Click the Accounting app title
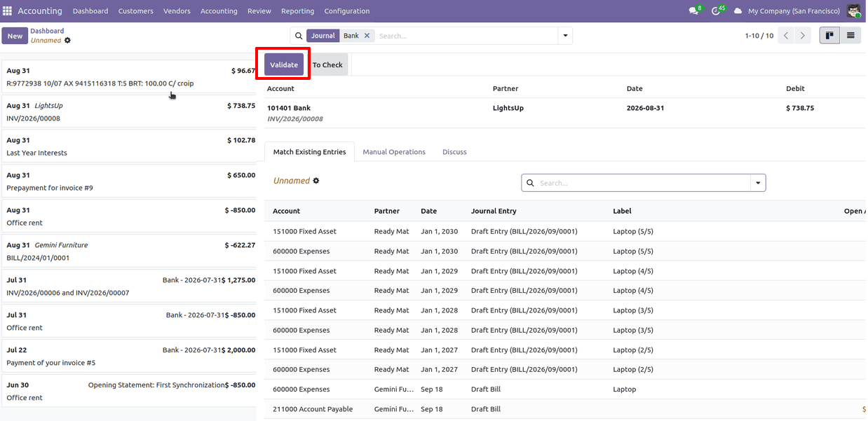868x421 pixels. pyautogui.click(x=40, y=11)
